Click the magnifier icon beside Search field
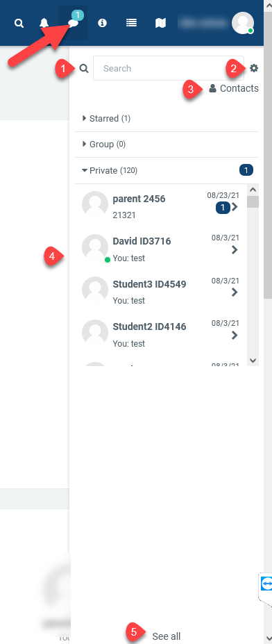Screen dimensions: 272x644 pos(84,69)
